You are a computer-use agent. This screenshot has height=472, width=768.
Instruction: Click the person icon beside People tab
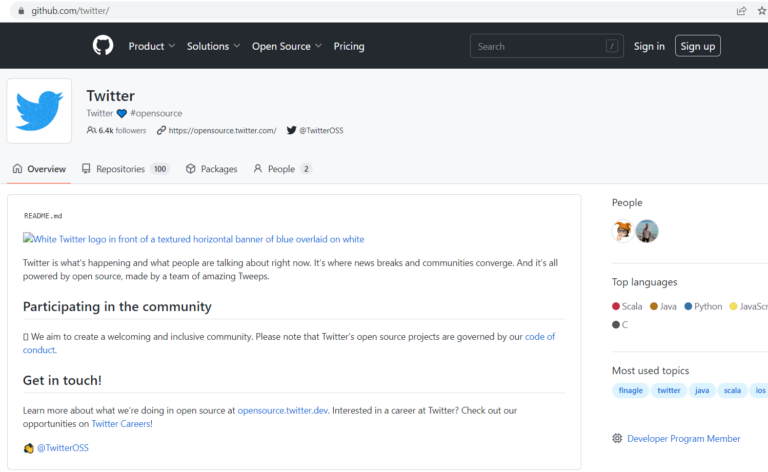[258, 169]
